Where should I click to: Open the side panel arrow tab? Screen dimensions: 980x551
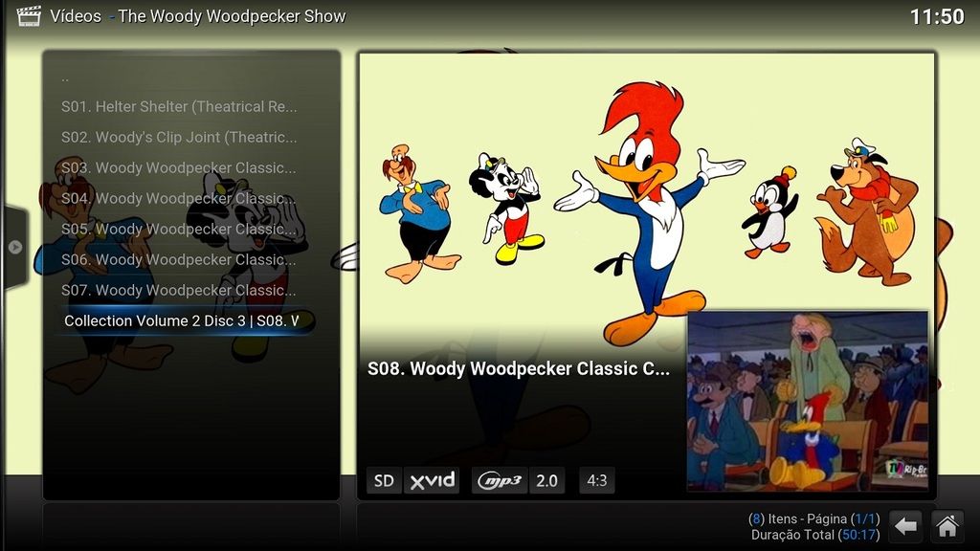pos(13,248)
